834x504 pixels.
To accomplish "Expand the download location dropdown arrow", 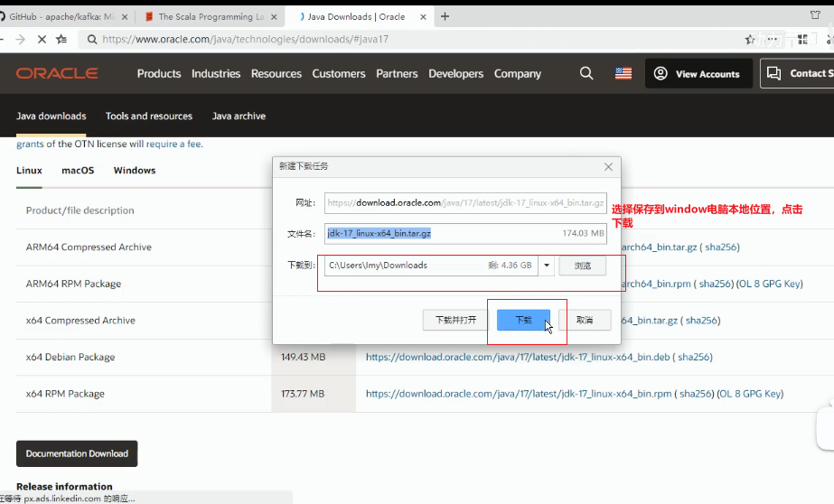I will coord(547,266).
